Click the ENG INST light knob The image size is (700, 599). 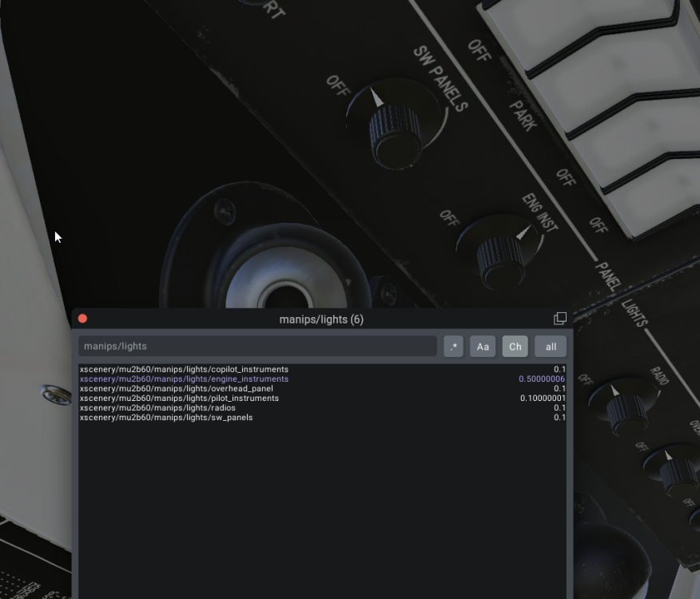pos(500,257)
